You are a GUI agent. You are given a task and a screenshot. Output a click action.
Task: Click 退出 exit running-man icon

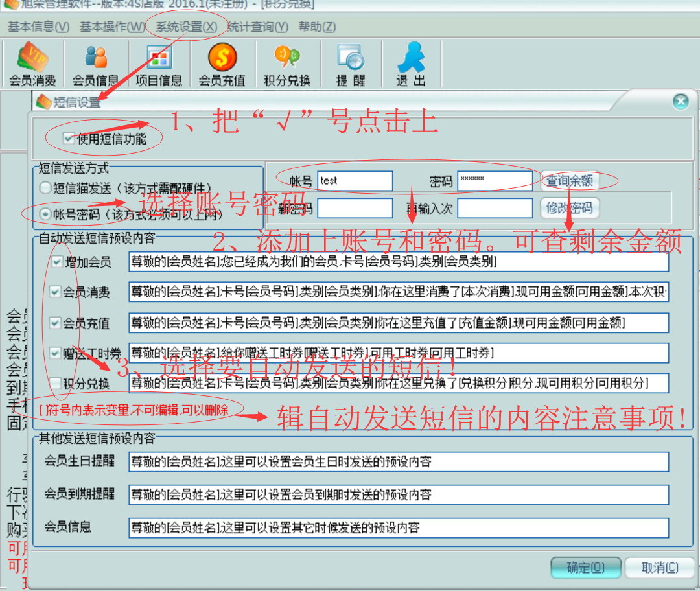click(411, 64)
